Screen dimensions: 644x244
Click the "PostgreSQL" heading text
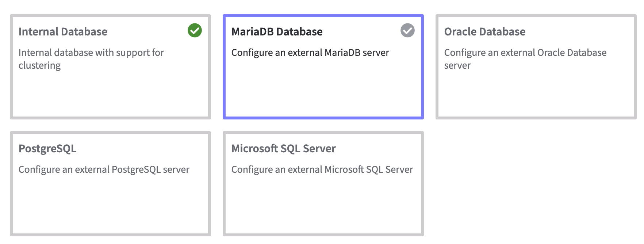(47, 149)
